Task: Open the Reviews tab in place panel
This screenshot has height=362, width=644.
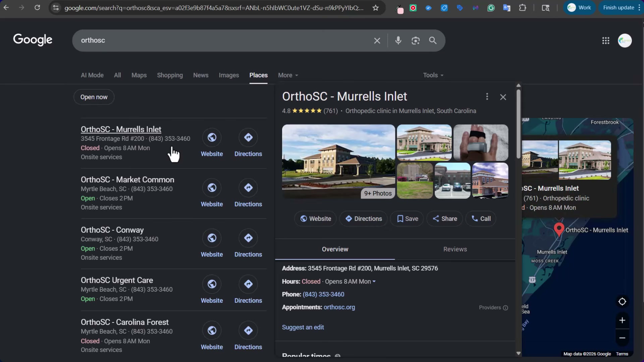Action: 455,249
